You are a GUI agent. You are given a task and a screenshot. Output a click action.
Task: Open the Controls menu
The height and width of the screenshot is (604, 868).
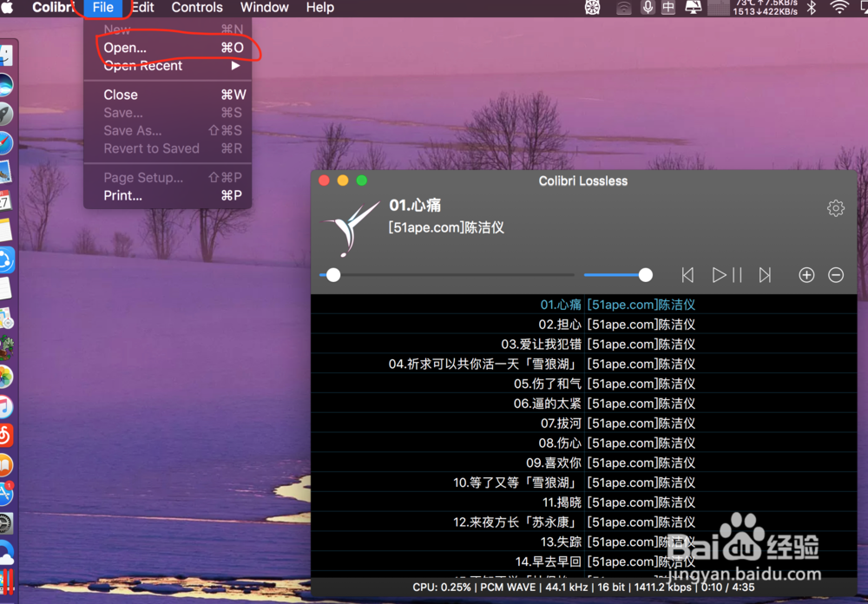click(x=197, y=8)
